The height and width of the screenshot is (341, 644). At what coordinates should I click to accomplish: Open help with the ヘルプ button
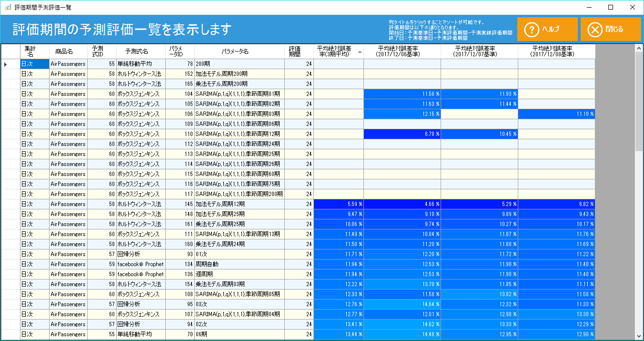coord(547,29)
